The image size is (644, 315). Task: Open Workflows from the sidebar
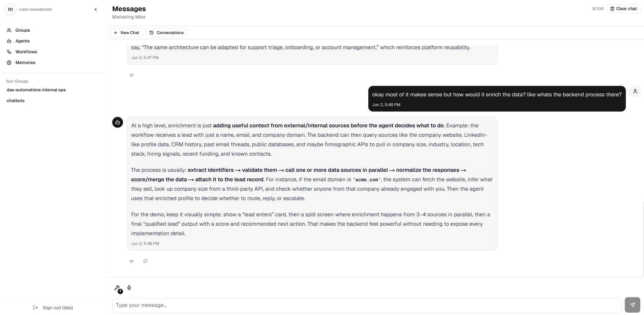click(x=26, y=52)
